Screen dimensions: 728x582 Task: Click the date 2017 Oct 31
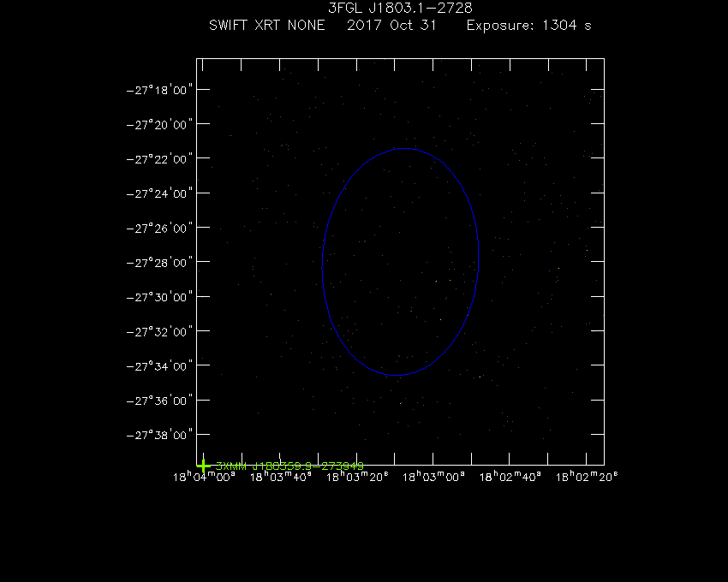pyautogui.click(x=391, y=25)
